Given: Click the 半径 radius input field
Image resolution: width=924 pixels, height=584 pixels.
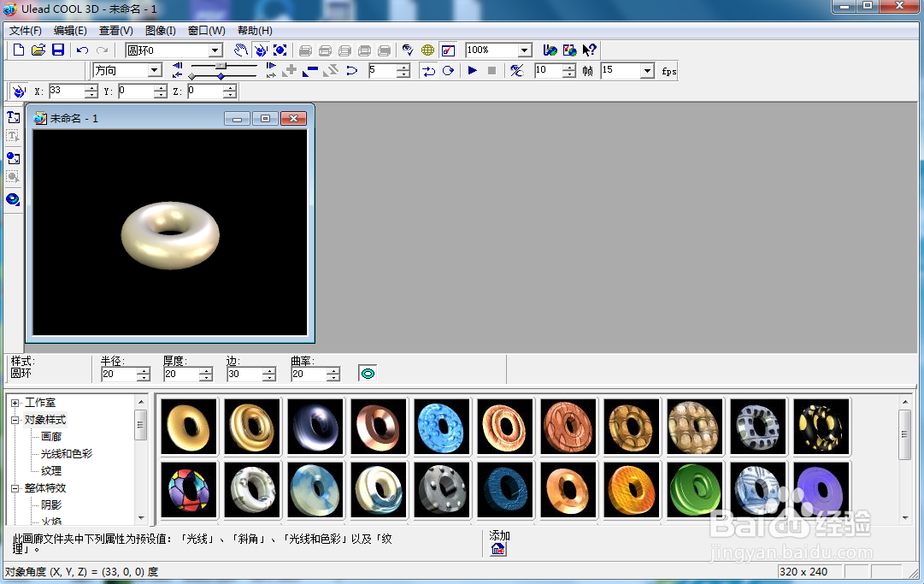Looking at the screenshot, I should [119, 375].
